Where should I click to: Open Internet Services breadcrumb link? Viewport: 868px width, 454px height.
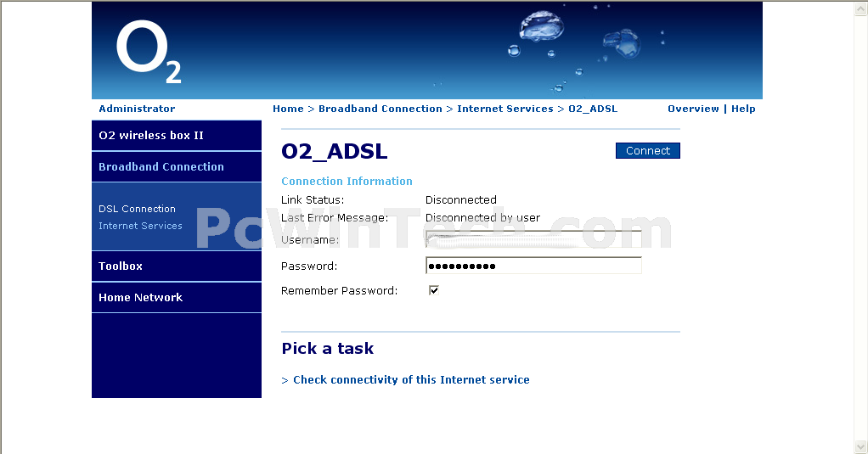(x=504, y=109)
